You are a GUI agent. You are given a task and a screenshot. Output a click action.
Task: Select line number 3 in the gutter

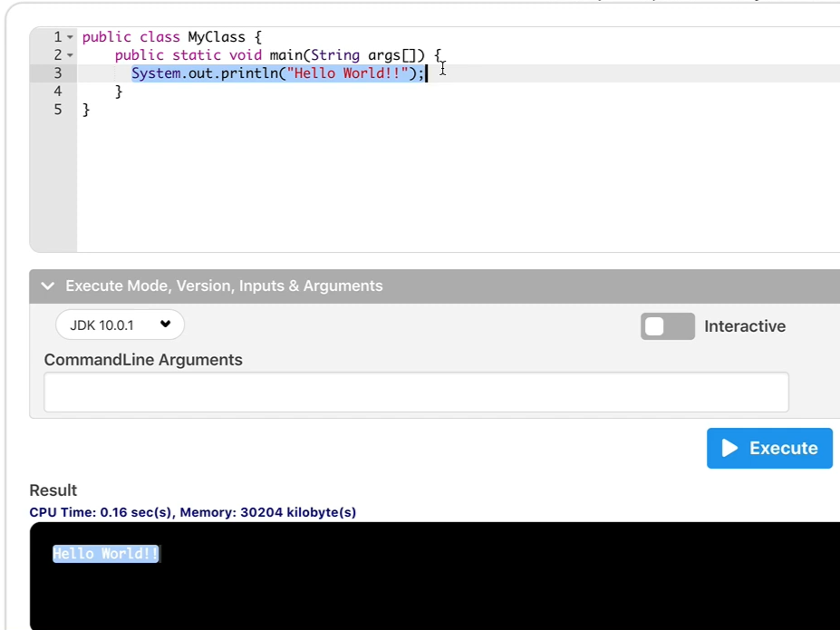coord(58,73)
